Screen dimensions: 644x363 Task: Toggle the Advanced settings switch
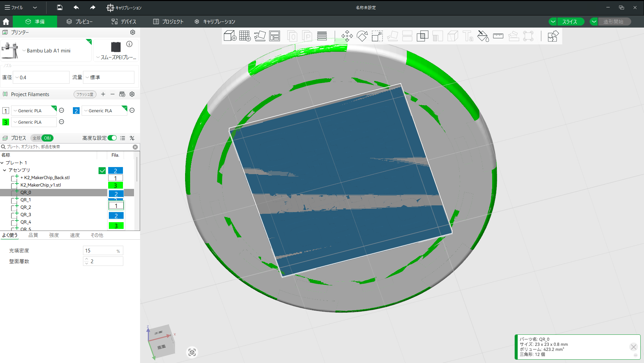[112, 138]
